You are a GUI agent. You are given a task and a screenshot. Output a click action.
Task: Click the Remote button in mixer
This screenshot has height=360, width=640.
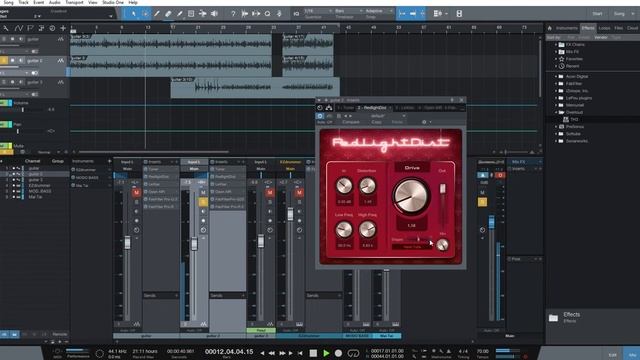click(x=60, y=334)
